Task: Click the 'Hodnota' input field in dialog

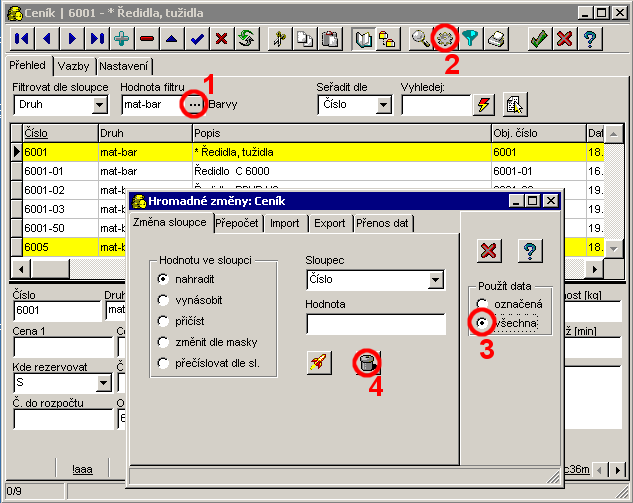Action: coord(375,324)
